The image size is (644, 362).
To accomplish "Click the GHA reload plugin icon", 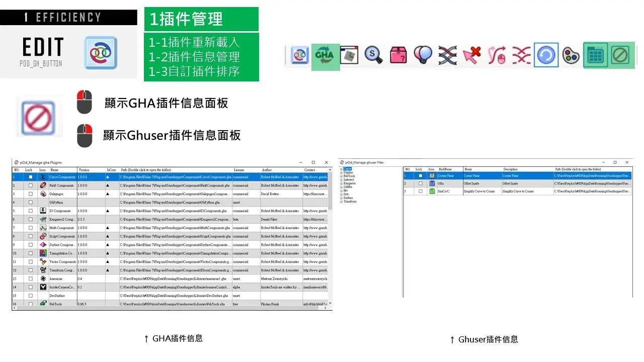I will coord(325,56).
